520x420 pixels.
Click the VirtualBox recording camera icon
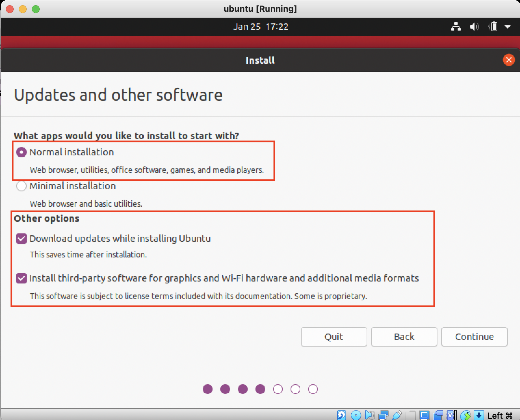coord(438,415)
